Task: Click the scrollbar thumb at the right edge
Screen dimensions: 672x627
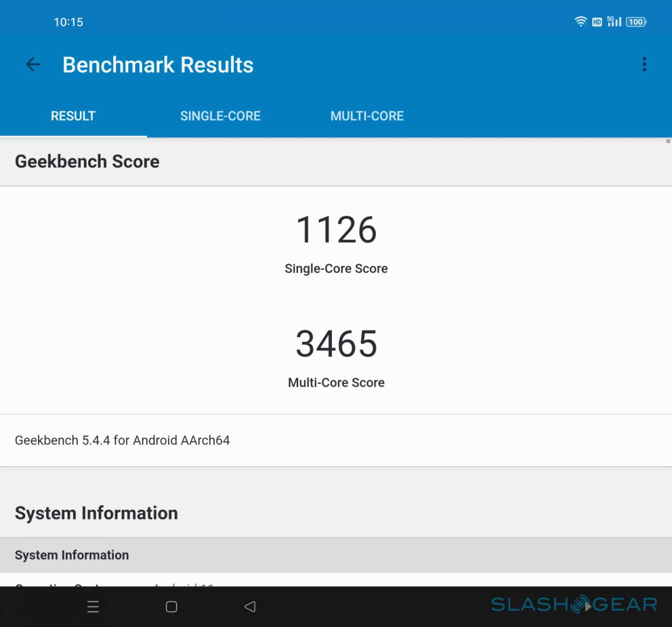Action: click(668, 141)
